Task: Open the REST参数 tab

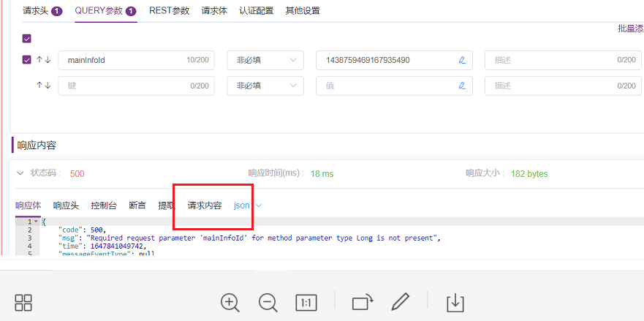Action: click(169, 11)
